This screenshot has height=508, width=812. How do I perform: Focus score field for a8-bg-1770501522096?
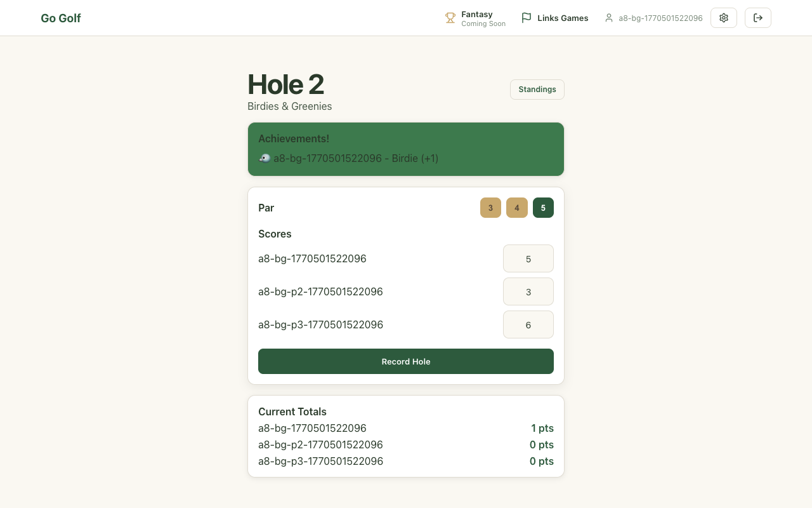click(528, 259)
